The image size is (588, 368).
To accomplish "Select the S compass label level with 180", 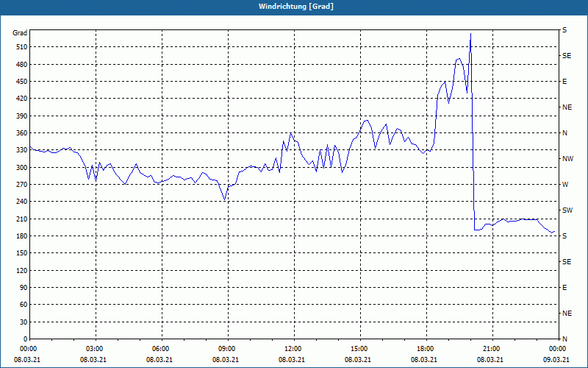I will (564, 236).
